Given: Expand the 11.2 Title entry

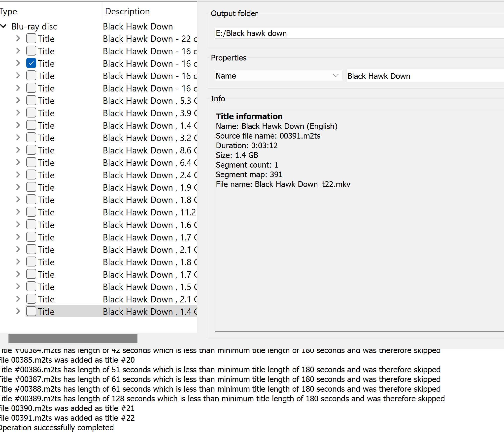Looking at the screenshot, I should (18, 212).
